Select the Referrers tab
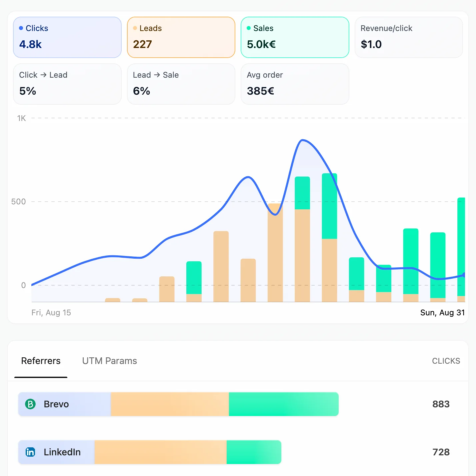Viewport: 476px width, 476px height. [x=41, y=361]
